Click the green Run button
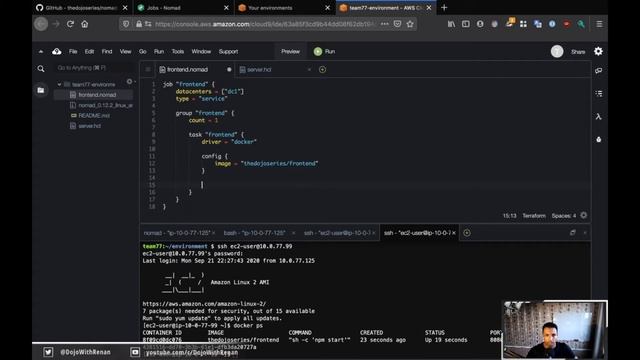This screenshot has height=360, width=640. 324,51
